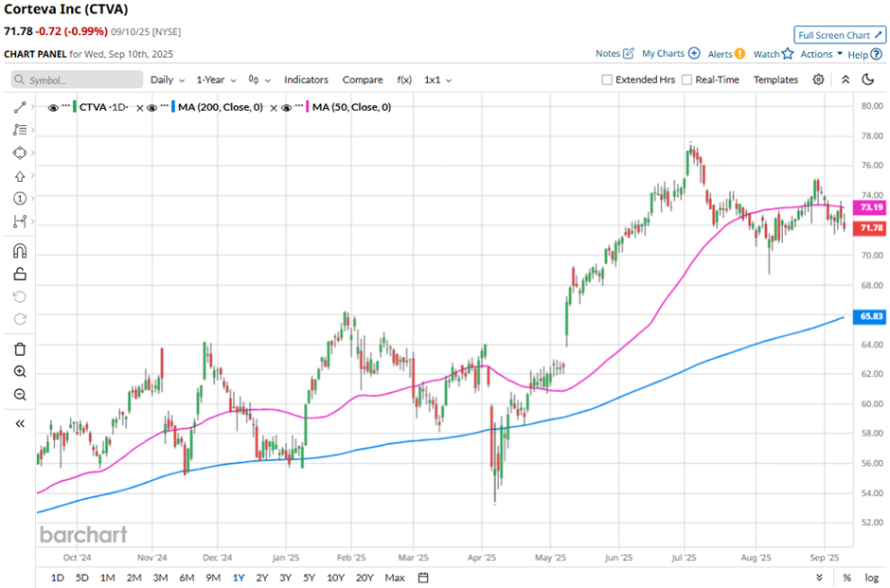Select the 6M time range
Viewport: 890px width, 588px height.
click(x=187, y=578)
